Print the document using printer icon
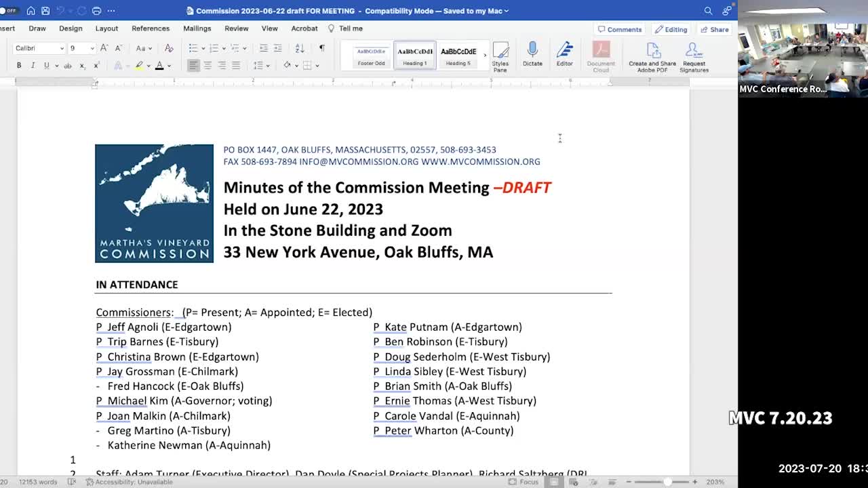The image size is (868, 488). 96,11
